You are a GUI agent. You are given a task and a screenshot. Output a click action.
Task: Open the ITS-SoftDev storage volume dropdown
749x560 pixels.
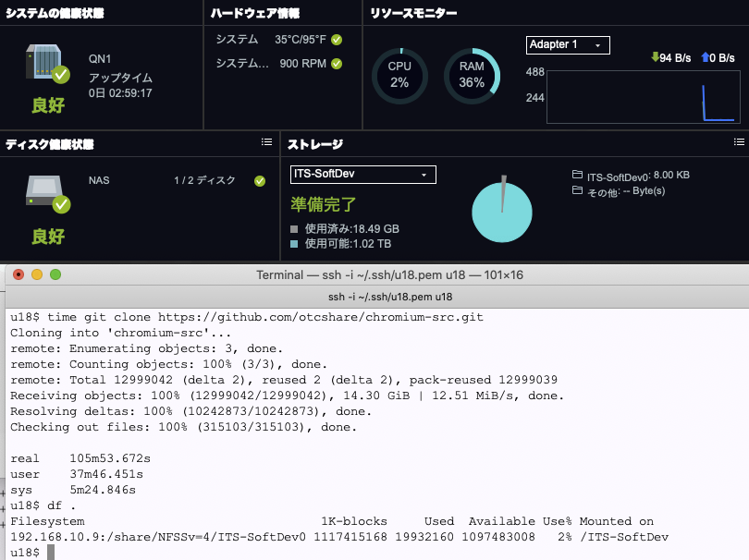[x=362, y=175]
